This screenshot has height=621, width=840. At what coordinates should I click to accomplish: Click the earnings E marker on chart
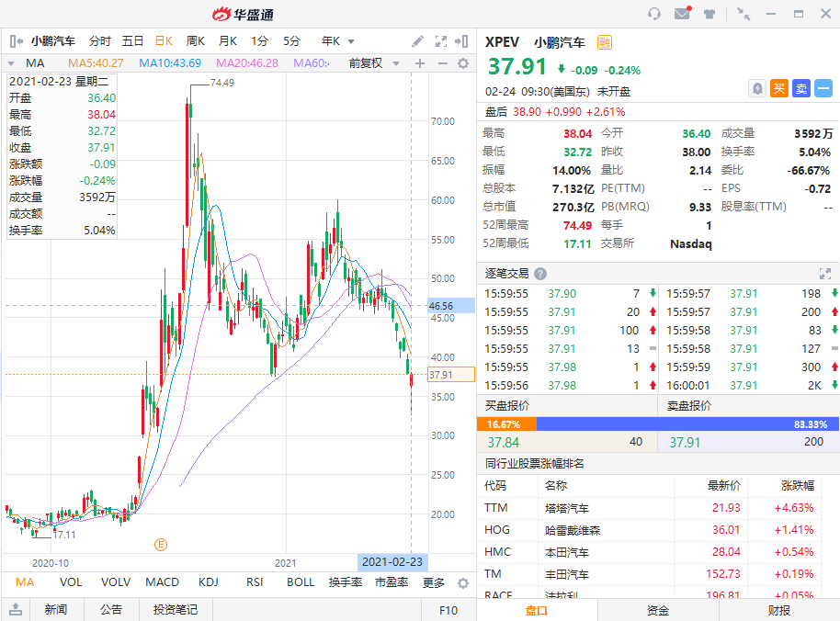coord(161,545)
